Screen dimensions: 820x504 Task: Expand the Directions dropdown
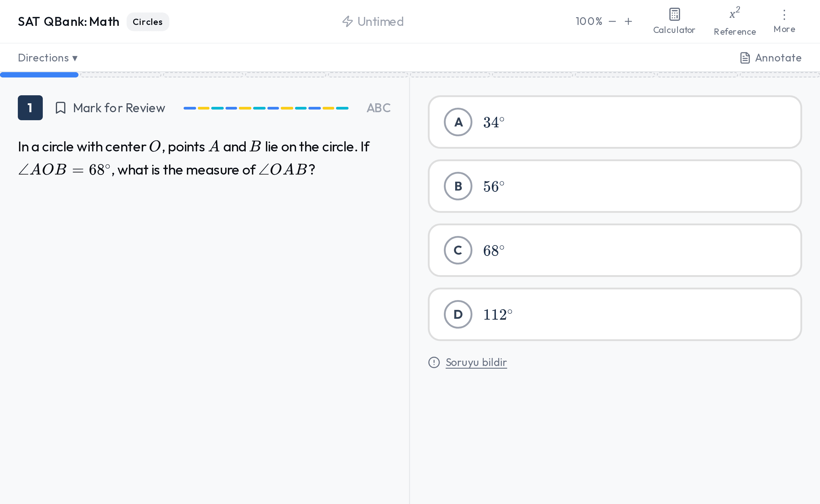[48, 58]
